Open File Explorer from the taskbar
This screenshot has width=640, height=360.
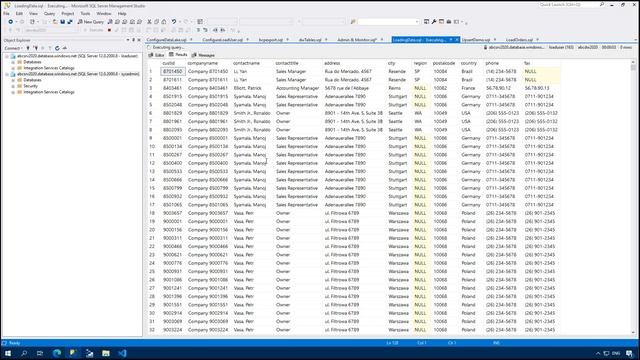(x=106, y=353)
